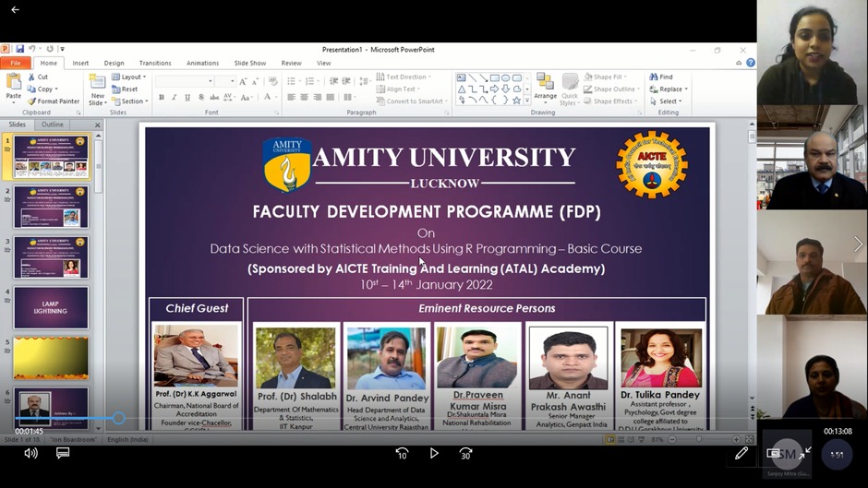The width and height of the screenshot is (868, 488).
Task: Open the Text Direction dropdown
Action: [404, 77]
